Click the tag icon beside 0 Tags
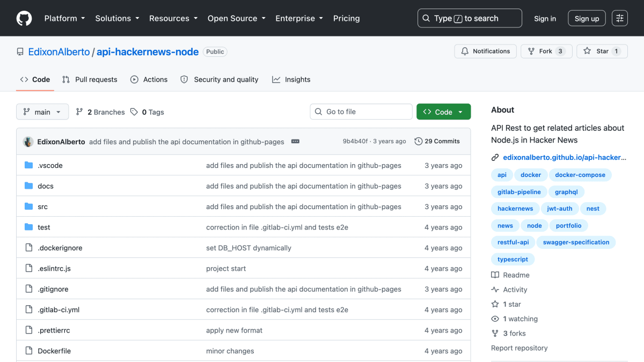Screen dimensions: 644x362 tap(134, 112)
